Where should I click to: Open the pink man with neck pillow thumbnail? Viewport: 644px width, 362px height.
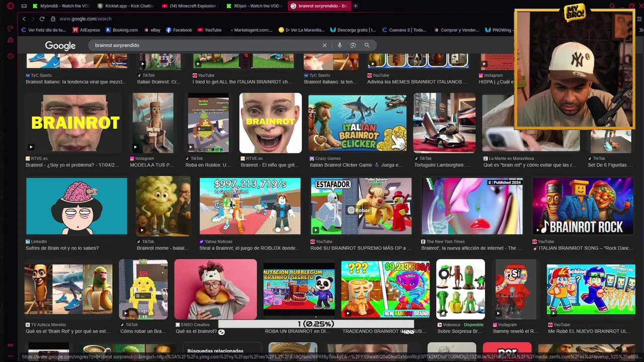(x=215, y=289)
